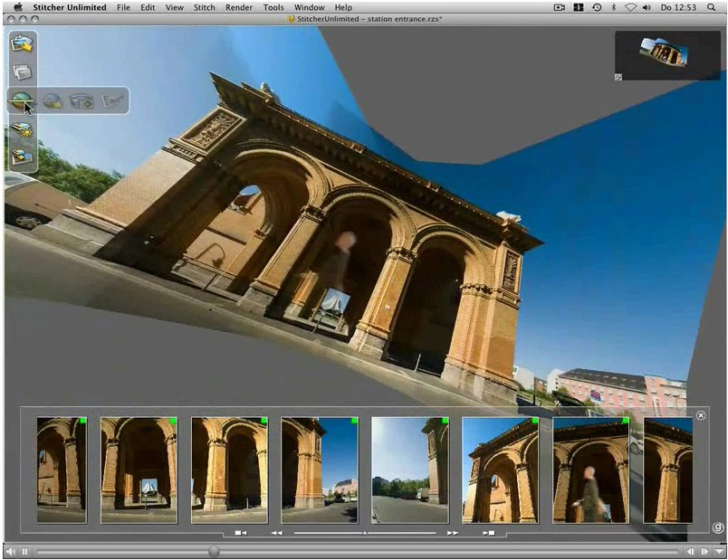Viewport: 728px width, 560px height.
Task: Click the video playback scrubber handle
Action: tap(214, 551)
